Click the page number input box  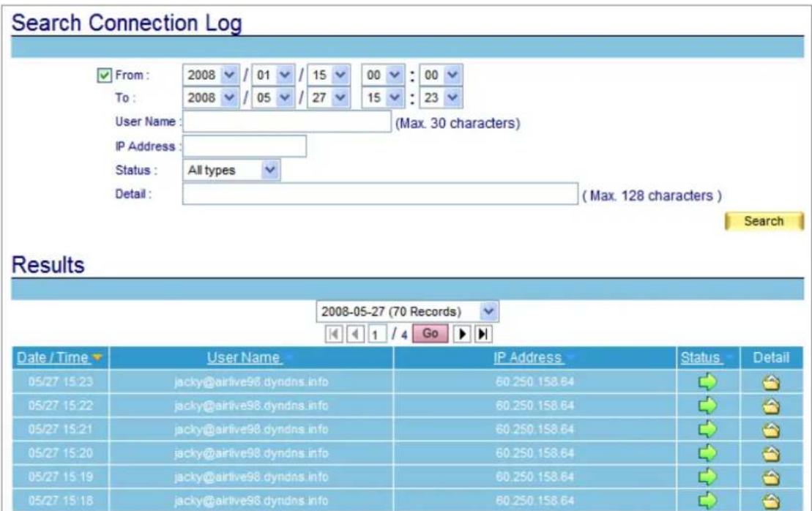click(x=377, y=334)
